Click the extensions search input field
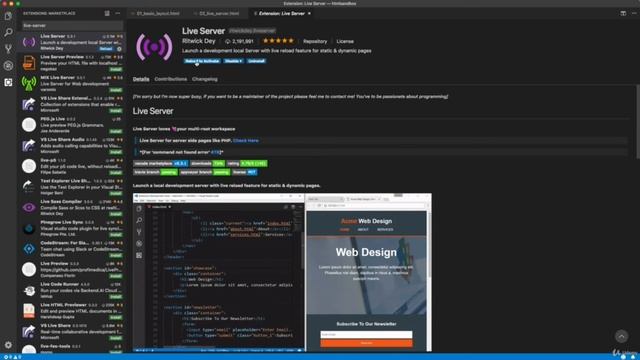The width and height of the screenshot is (640, 360). tap(72, 25)
